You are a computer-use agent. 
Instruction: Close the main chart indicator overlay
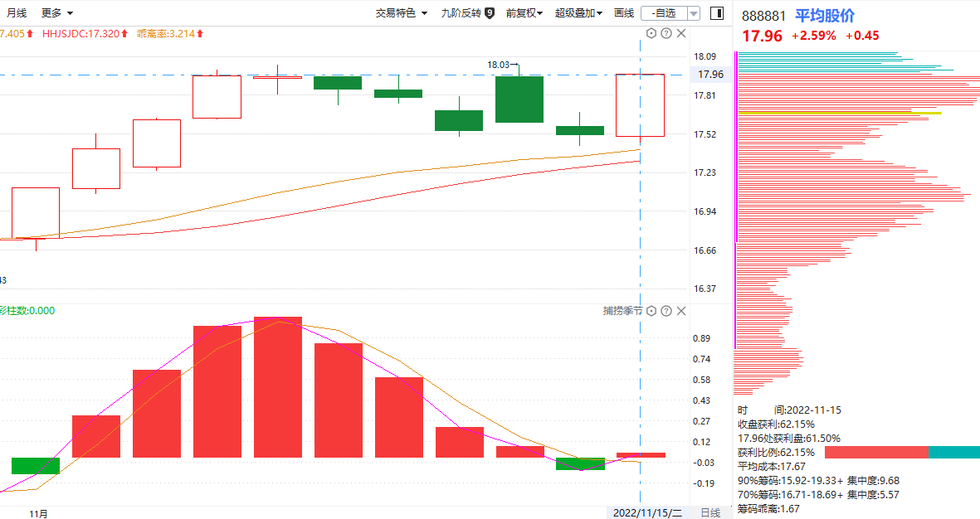point(681,33)
